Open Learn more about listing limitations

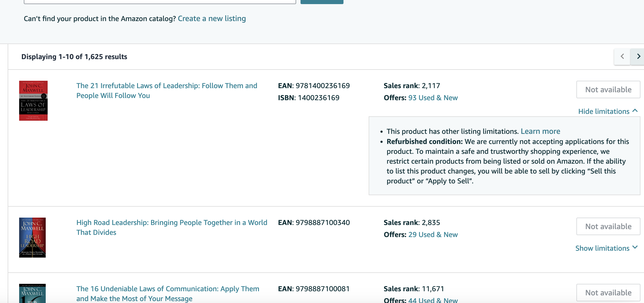point(540,131)
